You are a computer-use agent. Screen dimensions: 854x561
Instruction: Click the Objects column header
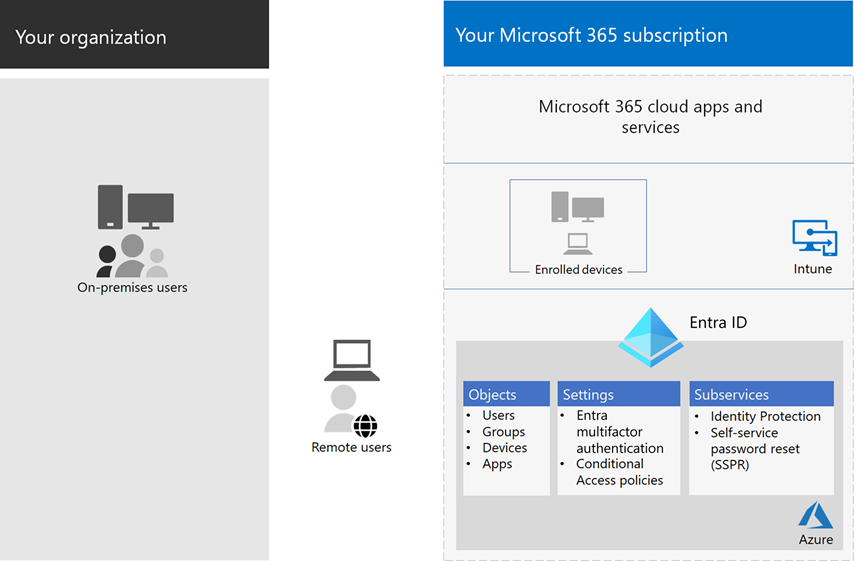(x=506, y=394)
